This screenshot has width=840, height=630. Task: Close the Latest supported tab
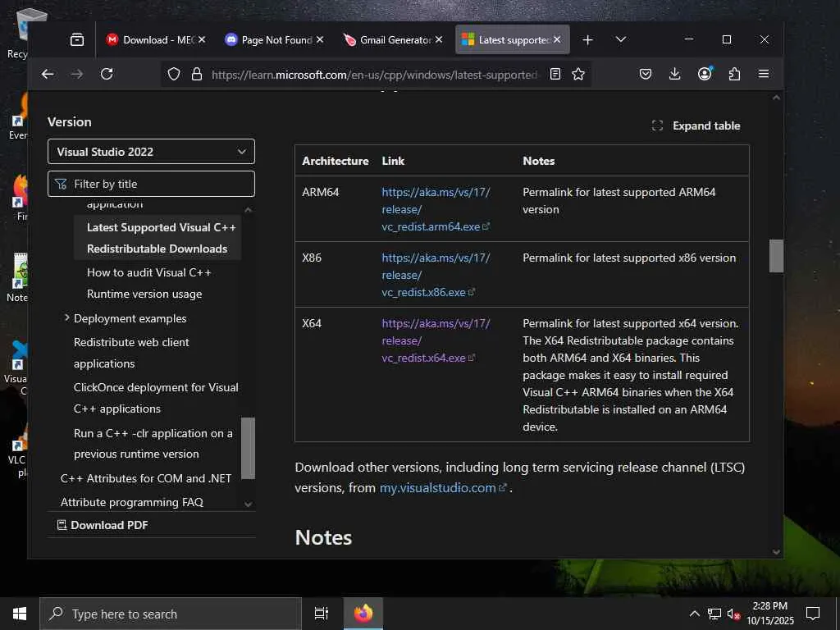coord(557,39)
